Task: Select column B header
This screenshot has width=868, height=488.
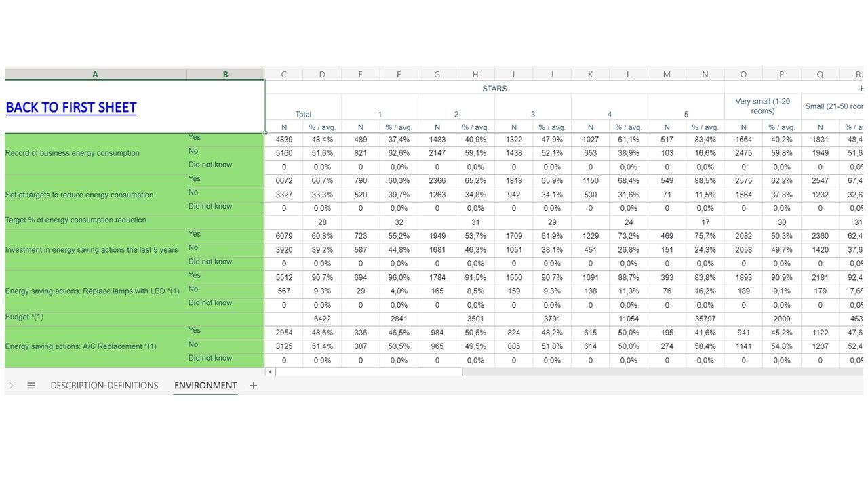Action: 226,75
